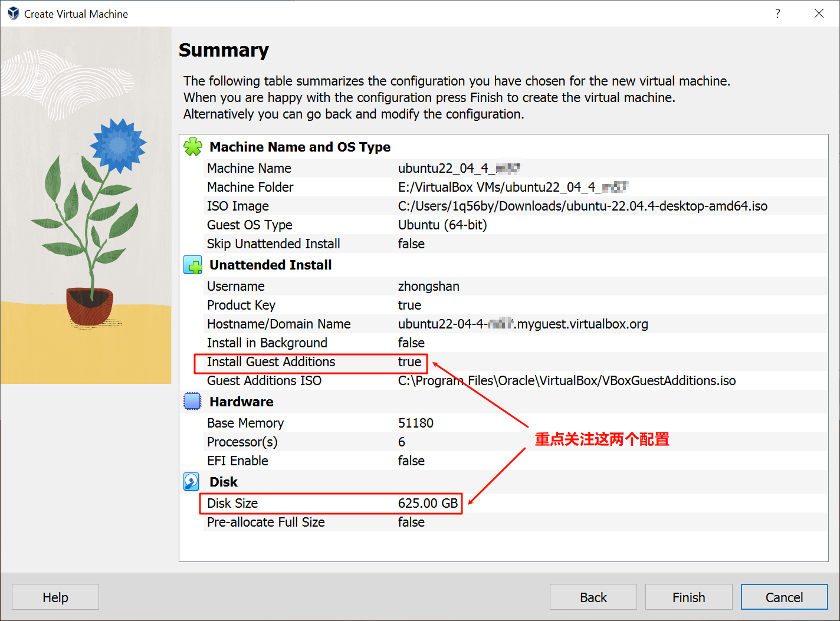Cancel the virtual machine creation
Viewport: 840px width, 621px height.
785,597
